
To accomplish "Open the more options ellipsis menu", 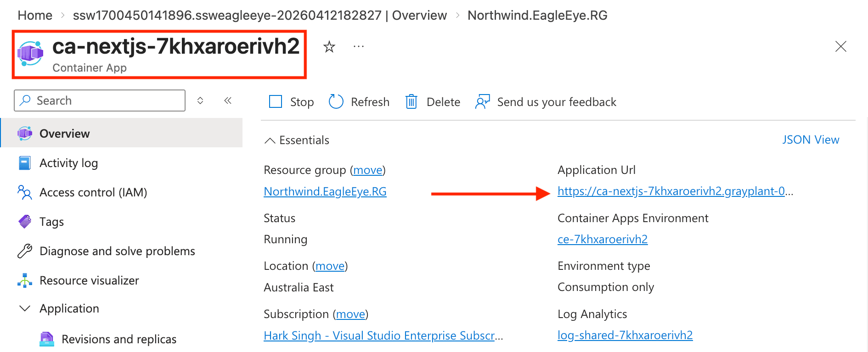I will pos(358,47).
